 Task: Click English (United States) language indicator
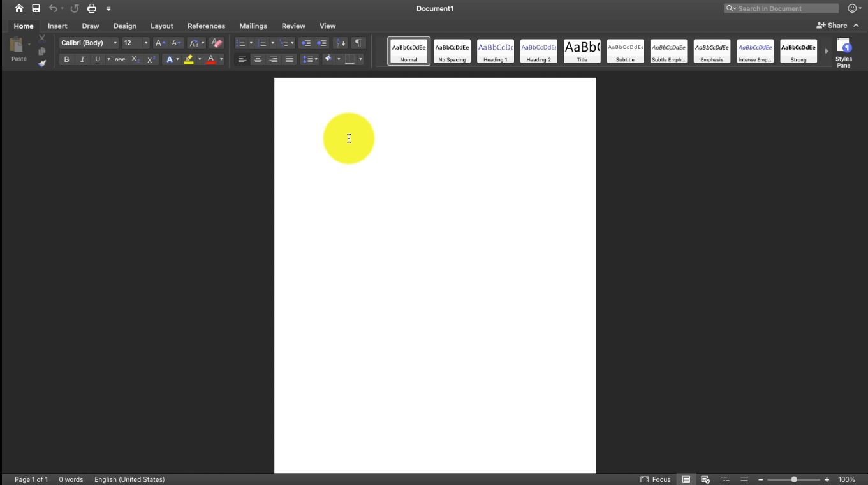129,479
